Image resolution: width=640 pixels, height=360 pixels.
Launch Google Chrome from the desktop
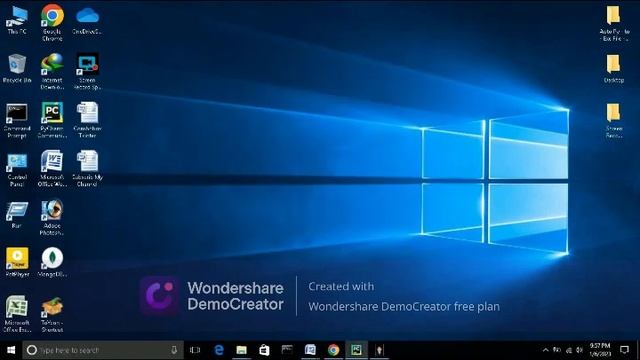pyautogui.click(x=52, y=23)
